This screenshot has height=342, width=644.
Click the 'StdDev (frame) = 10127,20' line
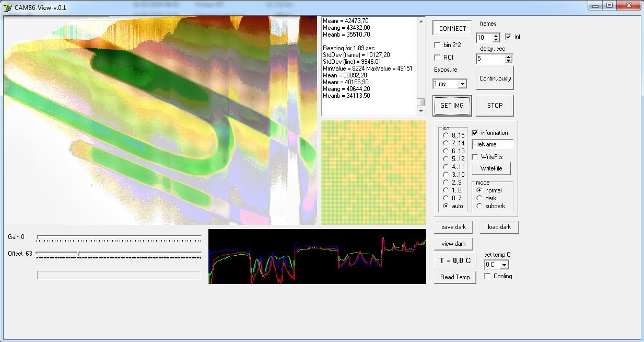pos(356,55)
